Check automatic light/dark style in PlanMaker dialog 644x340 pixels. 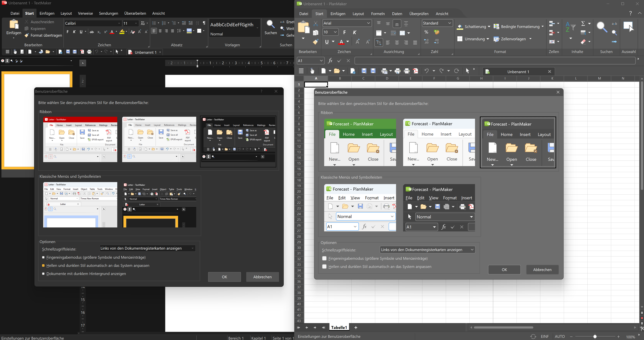click(x=324, y=266)
